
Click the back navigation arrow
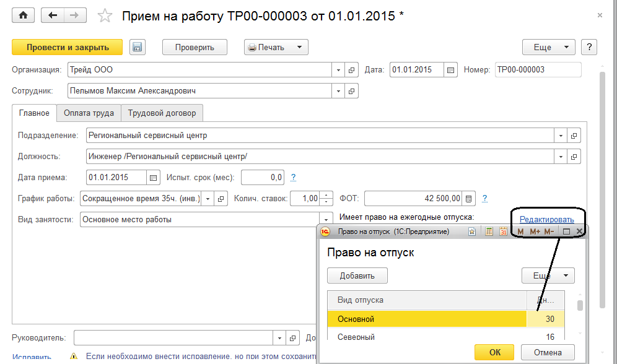[x=53, y=15]
